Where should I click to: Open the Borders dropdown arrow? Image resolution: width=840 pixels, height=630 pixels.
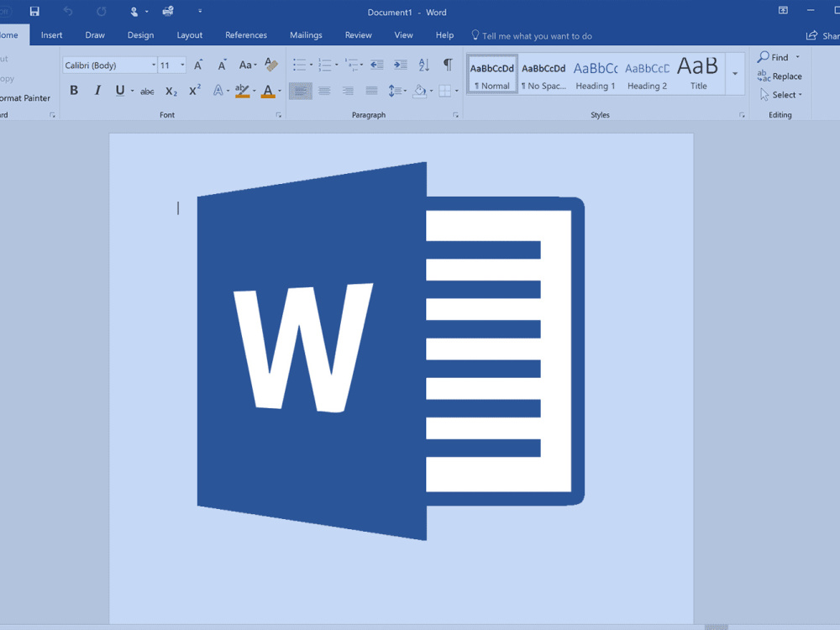click(456, 91)
